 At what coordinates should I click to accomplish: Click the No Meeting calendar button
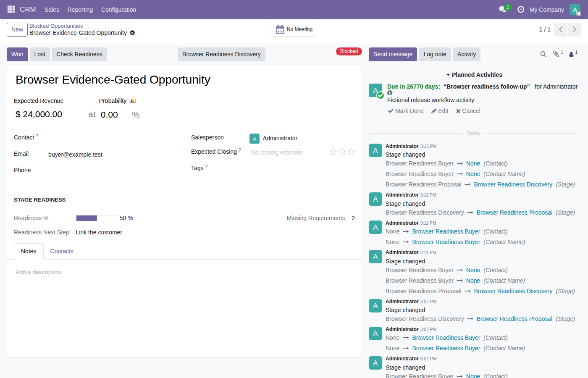[x=294, y=29]
